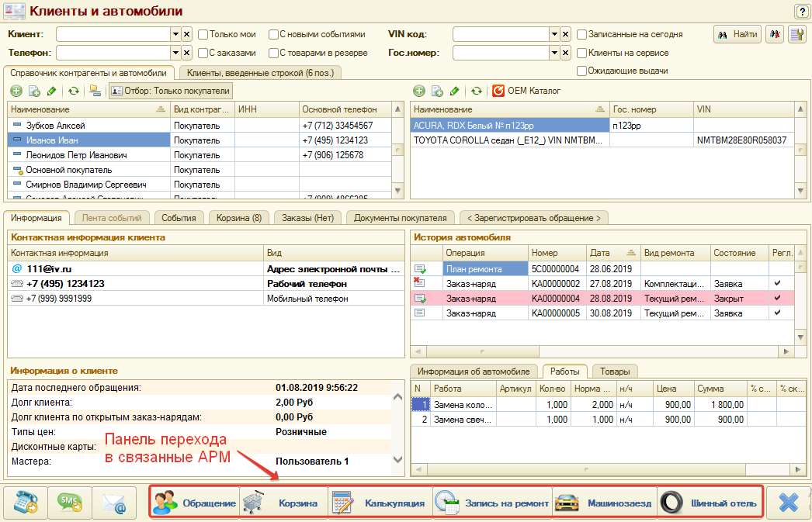Check С новыми событиями
Viewport: 812px width, 522px height.
tap(273, 34)
